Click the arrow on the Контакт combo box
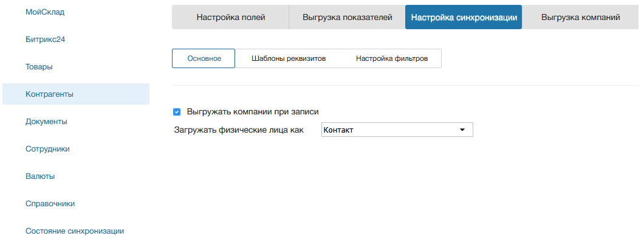The height and width of the screenshot is (247, 644). click(x=462, y=130)
